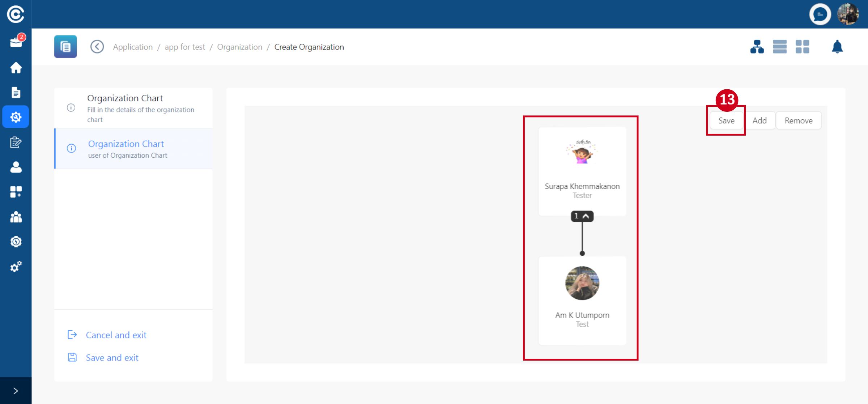Viewport: 868px width, 404px height.
Task: Select the Organization Chart details step
Action: pos(133,108)
